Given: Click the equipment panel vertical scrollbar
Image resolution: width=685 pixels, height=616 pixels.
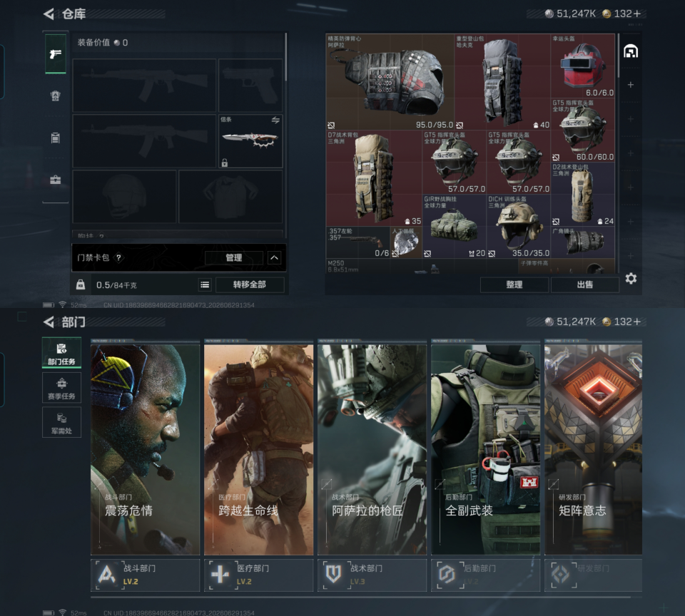Looking at the screenshot, I should click(285, 57).
